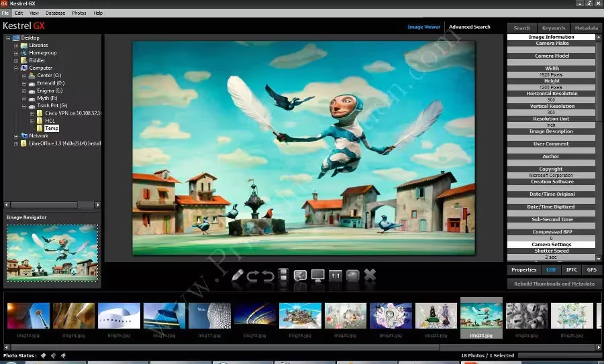This screenshot has width=604, height=364.
Task: Select the img24.jpg thumbnail
Action: click(x=527, y=316)
